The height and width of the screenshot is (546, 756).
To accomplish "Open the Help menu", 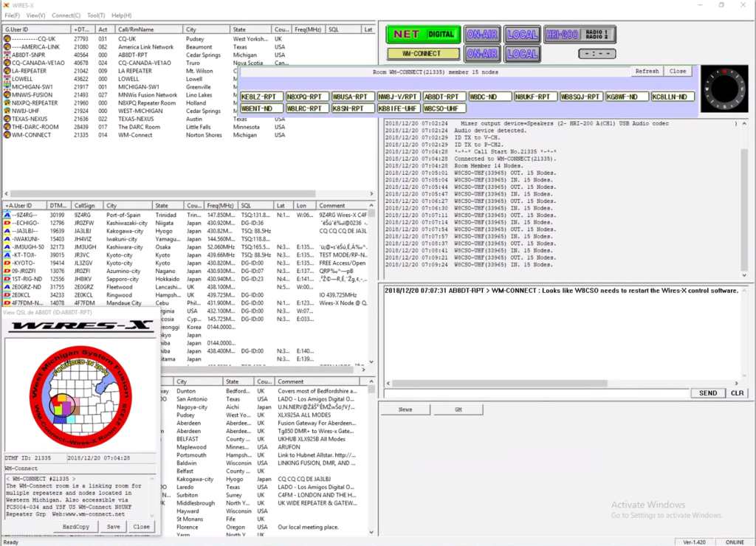I will [x=122, y=15].
